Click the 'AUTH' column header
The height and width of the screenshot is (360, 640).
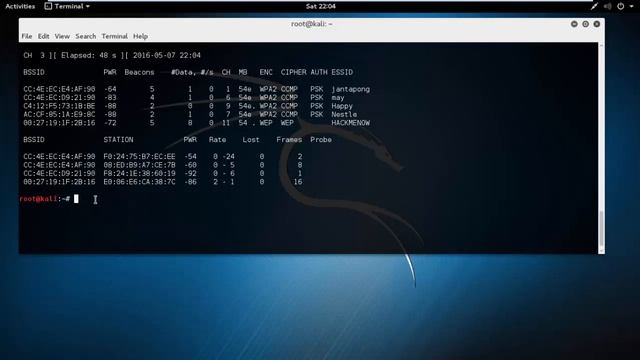point(318,72)
